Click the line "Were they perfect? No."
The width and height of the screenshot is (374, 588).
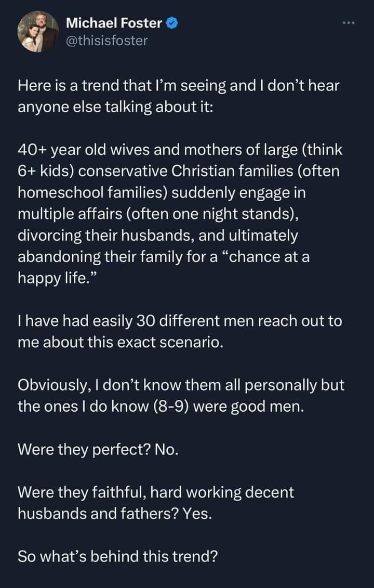click(98, 449)
